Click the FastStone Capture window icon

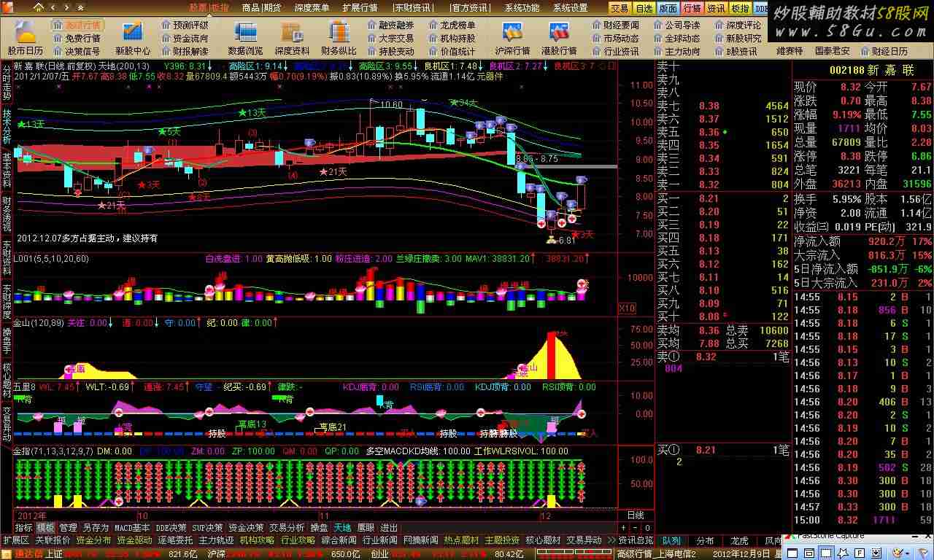tap(790, 537)
